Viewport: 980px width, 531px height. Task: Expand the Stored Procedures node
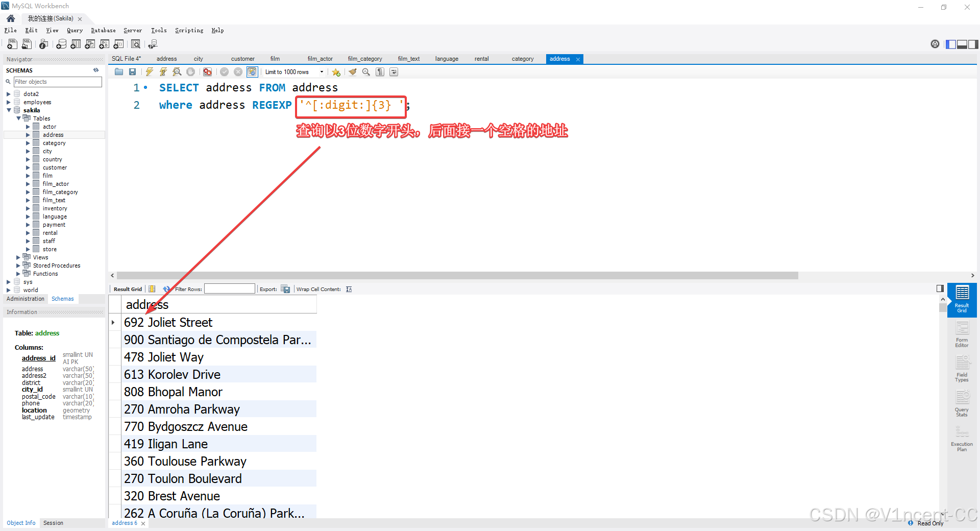pos(18,265)
